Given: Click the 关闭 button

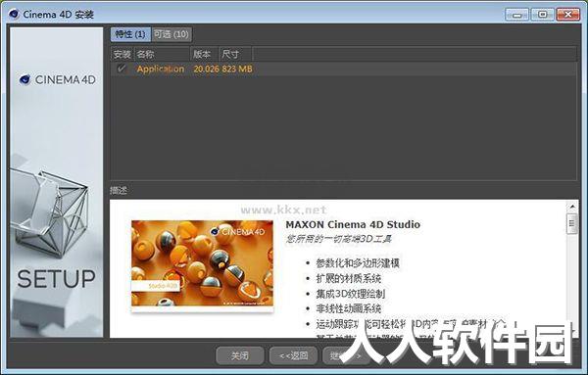Looking at the screenshot, I should tap(240, 355).
